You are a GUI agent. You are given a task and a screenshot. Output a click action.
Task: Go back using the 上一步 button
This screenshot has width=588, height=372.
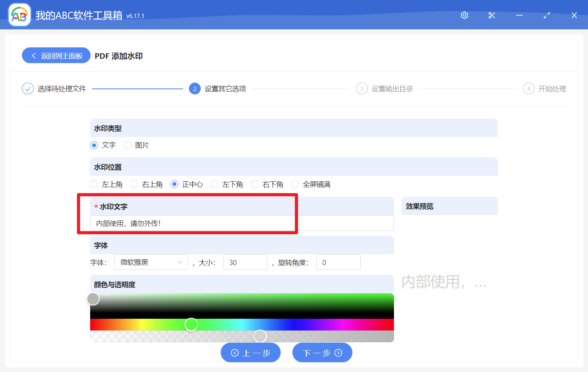click(250, 352)
